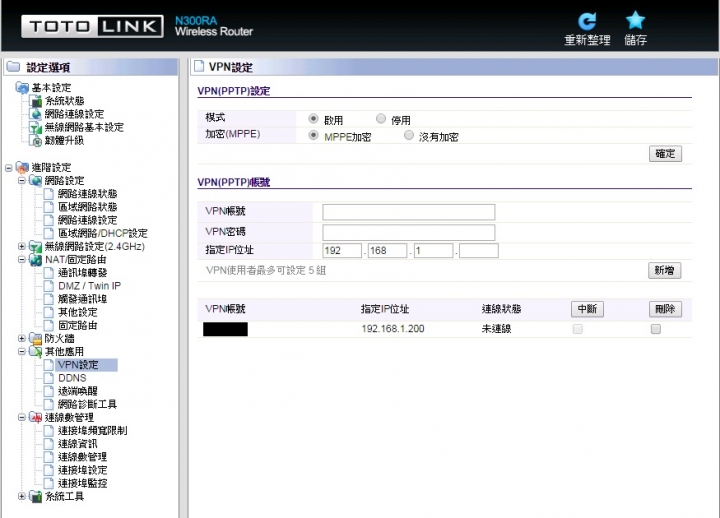Collapse the NAT/固定路由 tree node
The height and width of the screenshot is (518, 720).
pyautogui.click(x=22, y=259)
